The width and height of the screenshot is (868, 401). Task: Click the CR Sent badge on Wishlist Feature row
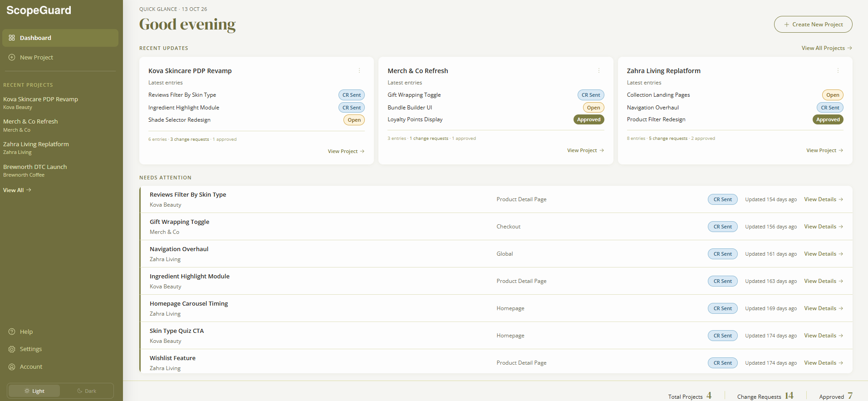point(723,363)
